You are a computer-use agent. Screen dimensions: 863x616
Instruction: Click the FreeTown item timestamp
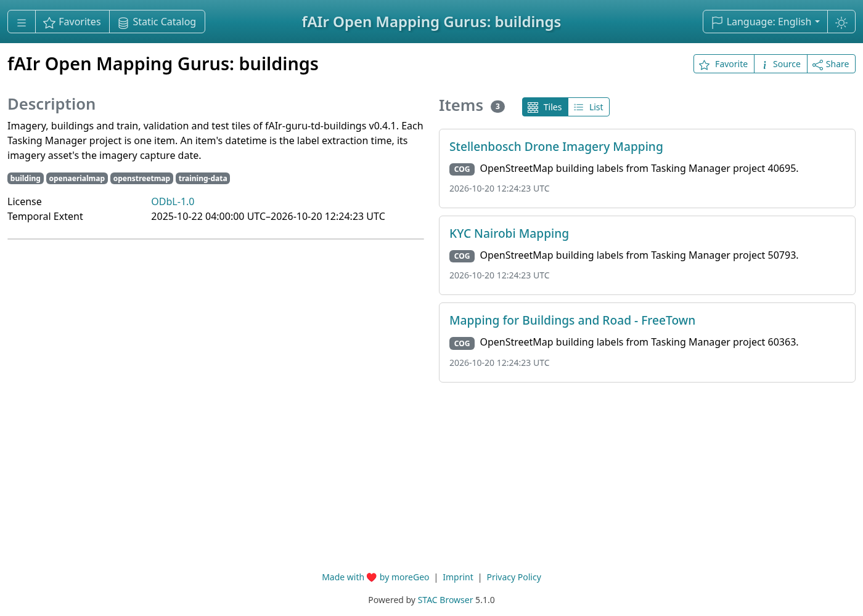click(499, 363)
